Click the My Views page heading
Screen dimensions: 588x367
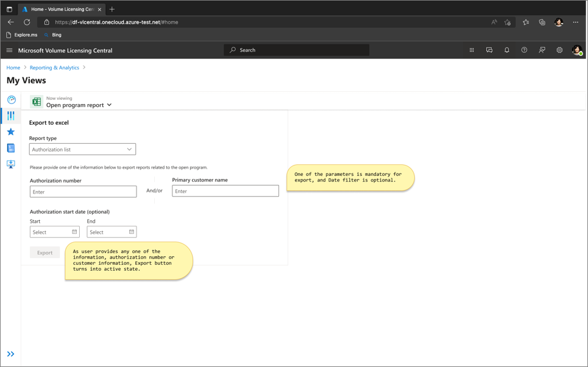tap(26, 80)
